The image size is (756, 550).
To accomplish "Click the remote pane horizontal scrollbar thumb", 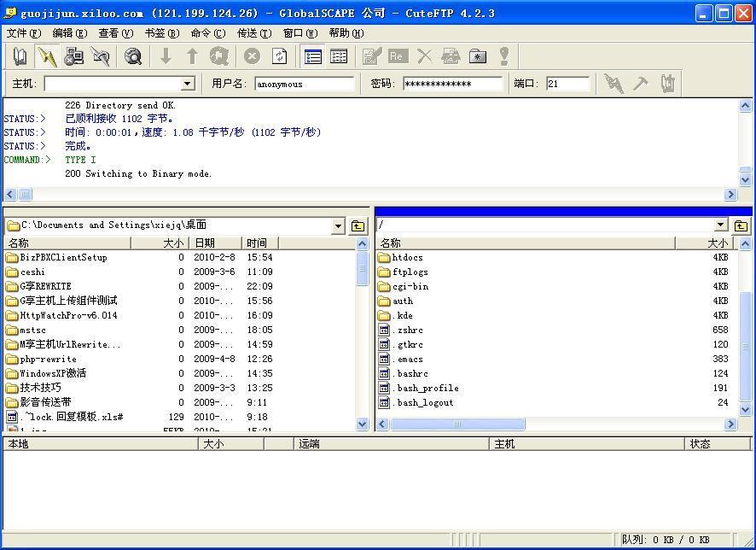I will [457, 424].
